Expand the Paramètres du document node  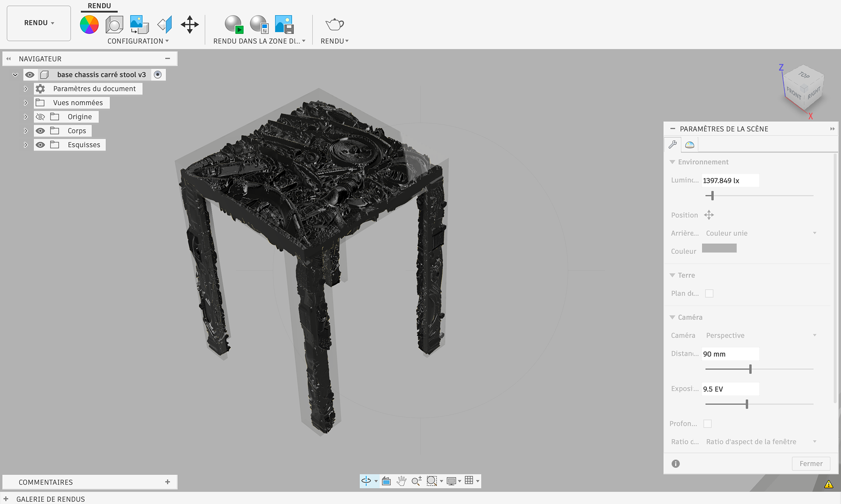click(x=25, y=89)
